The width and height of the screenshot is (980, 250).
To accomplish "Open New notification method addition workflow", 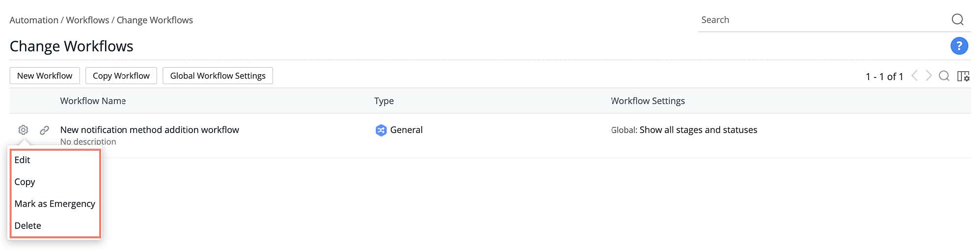I will pyautogui.click(x=149, y=130).
